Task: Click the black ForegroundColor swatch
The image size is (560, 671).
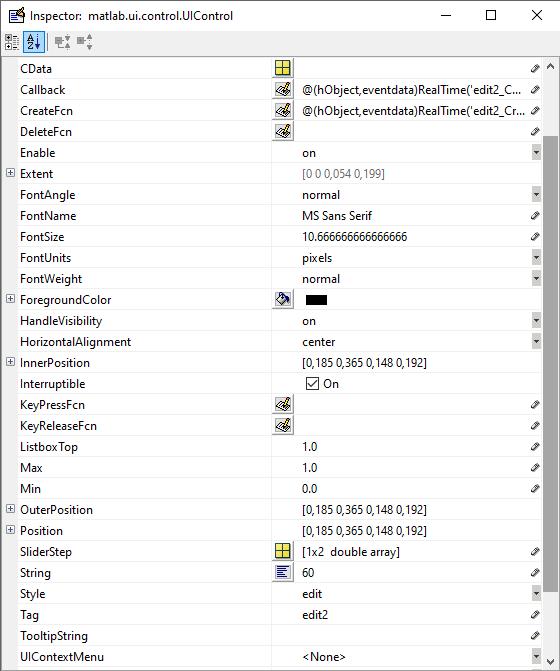Action: coord(316,300)
